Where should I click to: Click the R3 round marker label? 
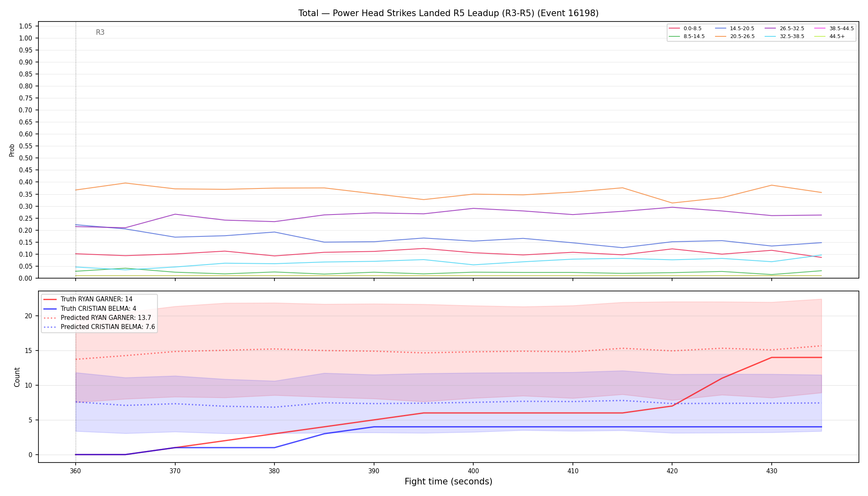(x=100, y=32)
